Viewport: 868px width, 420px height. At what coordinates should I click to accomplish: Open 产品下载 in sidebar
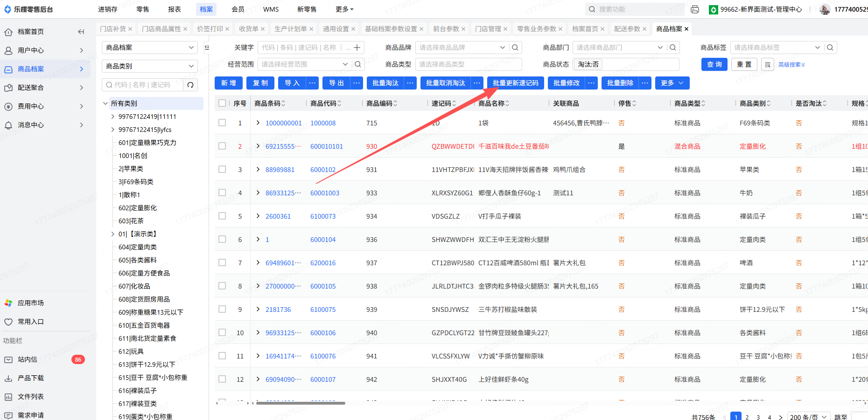click(x=31, y=378)
